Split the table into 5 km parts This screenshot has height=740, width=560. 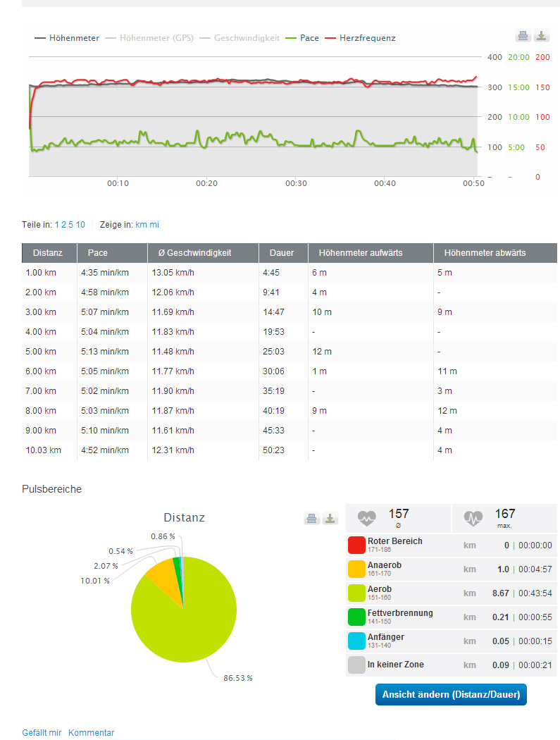point(70,225)
